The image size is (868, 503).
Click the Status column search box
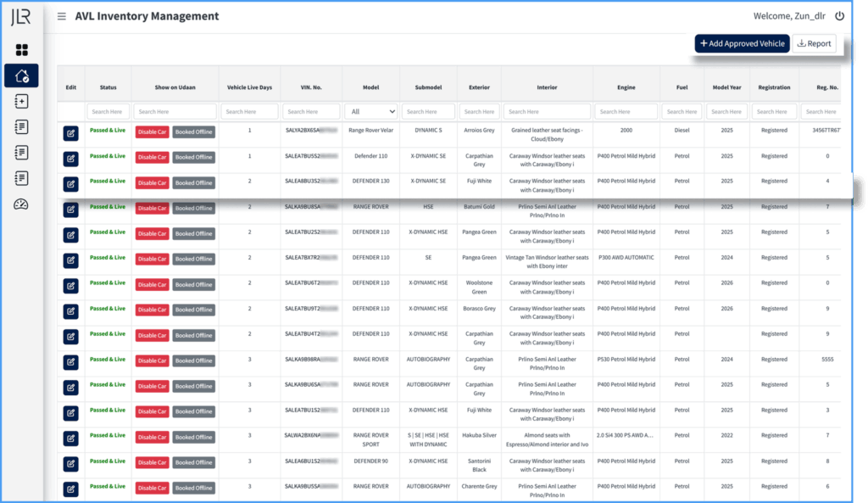[x=108, y=111]
